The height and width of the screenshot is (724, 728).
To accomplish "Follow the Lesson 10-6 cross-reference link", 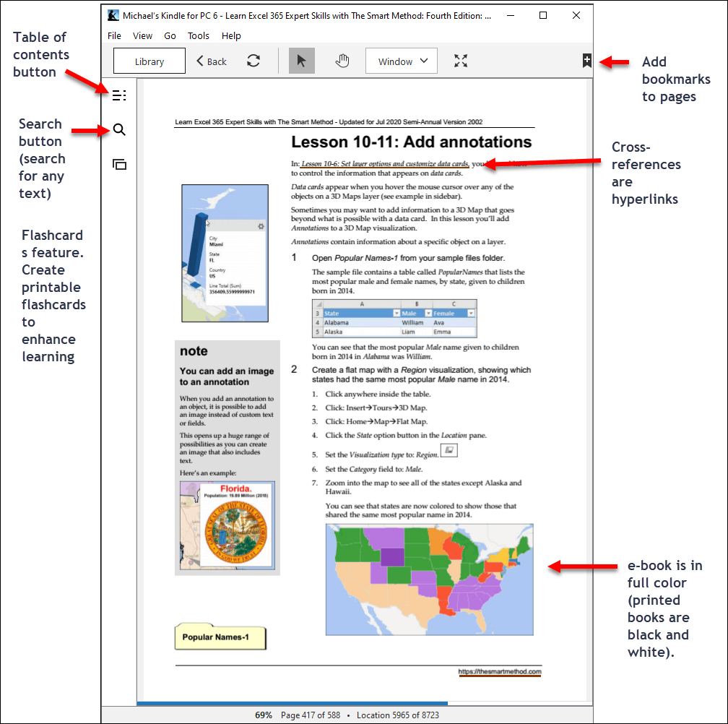I will click(x=385, y=164).
